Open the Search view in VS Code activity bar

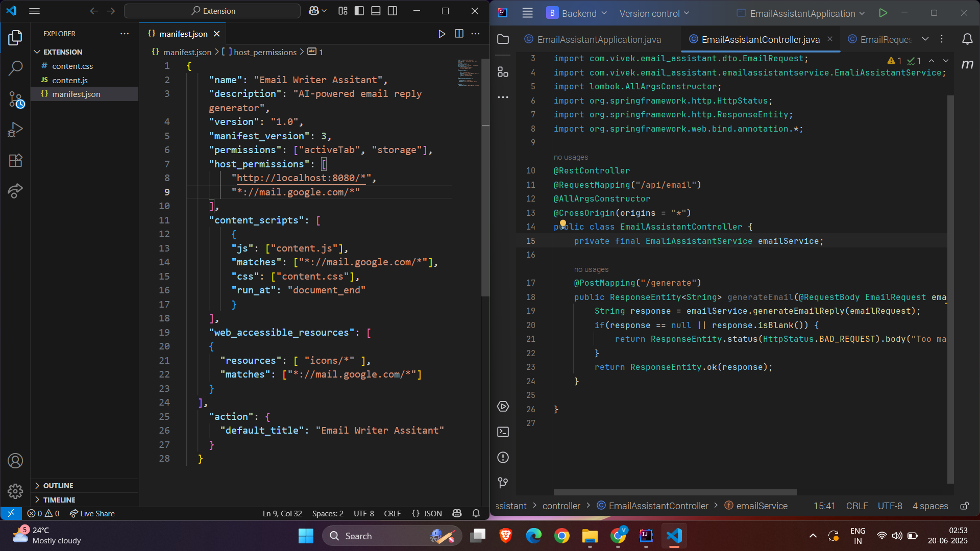(15, 68)
